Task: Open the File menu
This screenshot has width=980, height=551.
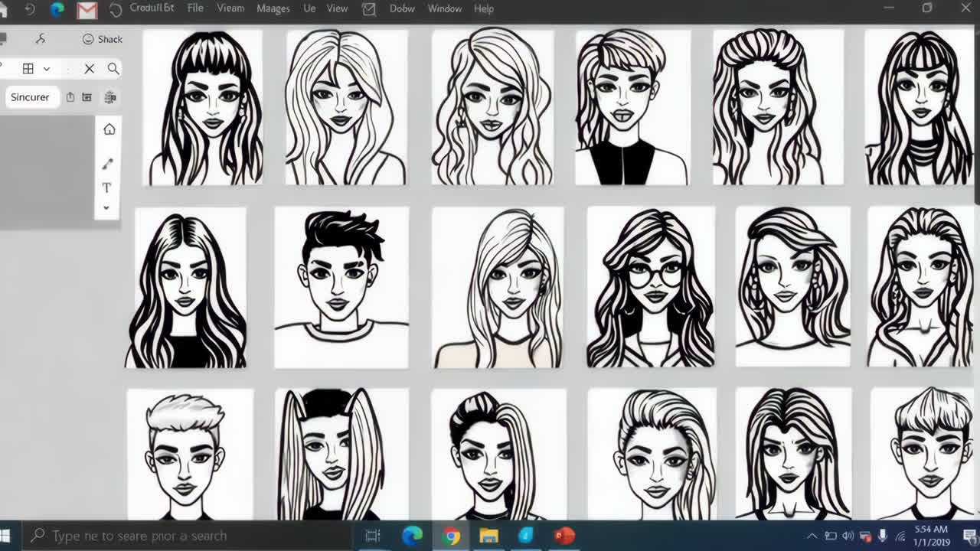Action: (x=194, y=8)
